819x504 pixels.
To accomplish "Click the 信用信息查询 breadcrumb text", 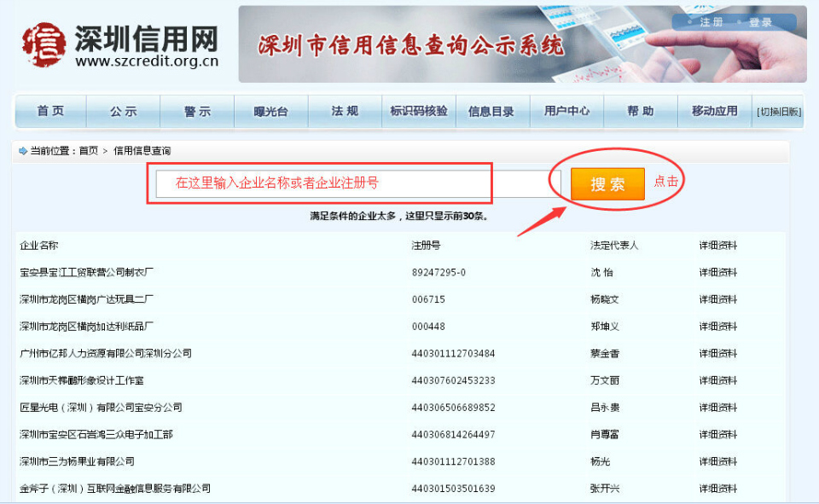I will click(x=142, y=151).
